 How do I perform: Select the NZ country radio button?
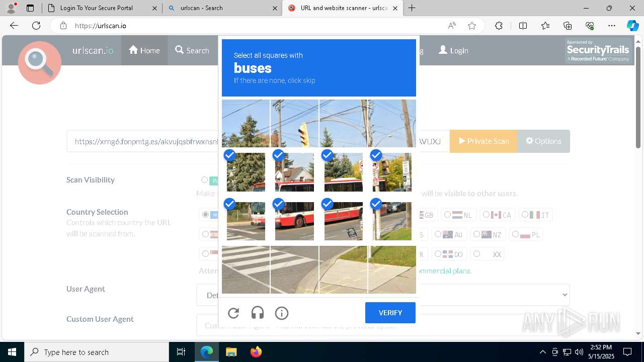pyautogui.click(x=476, y=234)
